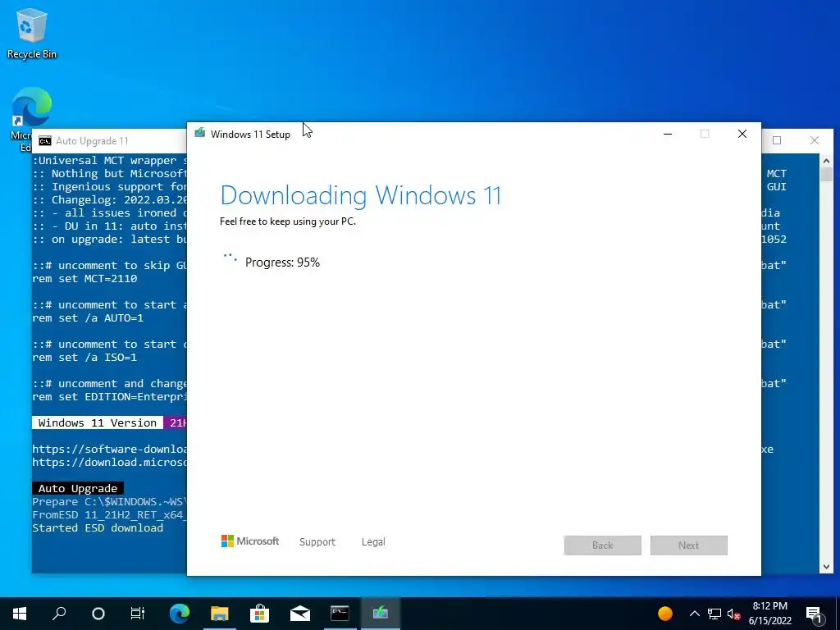Screen dimensions: 840x630
Task: Open the Recycle Bin desktop icon
Action: coord(32,33)
